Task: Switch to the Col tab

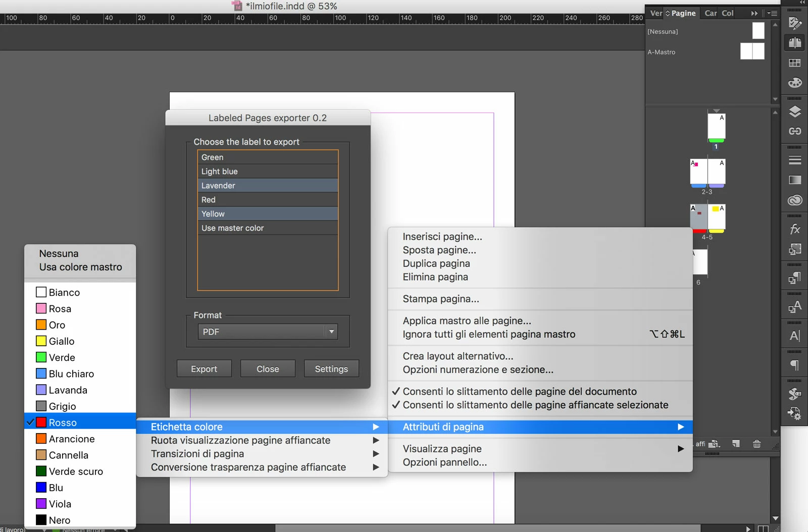Action: (728, 13)
